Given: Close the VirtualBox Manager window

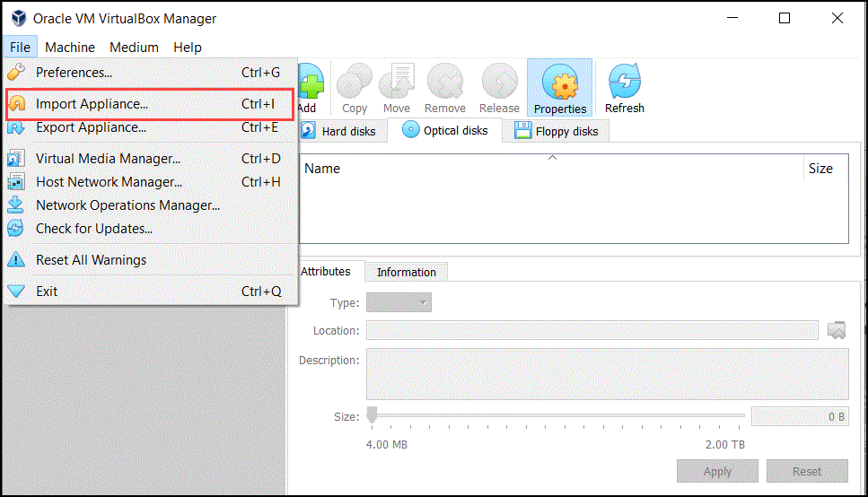Looking at the screenshot, I should click(837, 18).
